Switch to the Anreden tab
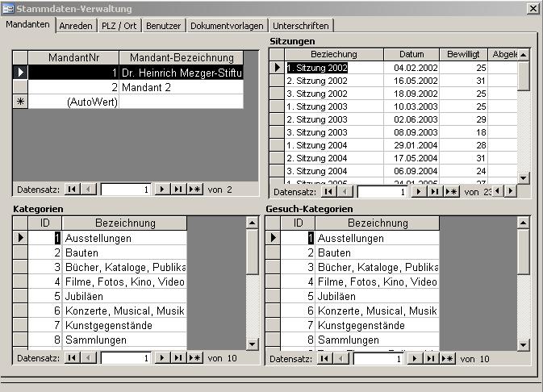 pyautogui.click(x=76, y=26)
